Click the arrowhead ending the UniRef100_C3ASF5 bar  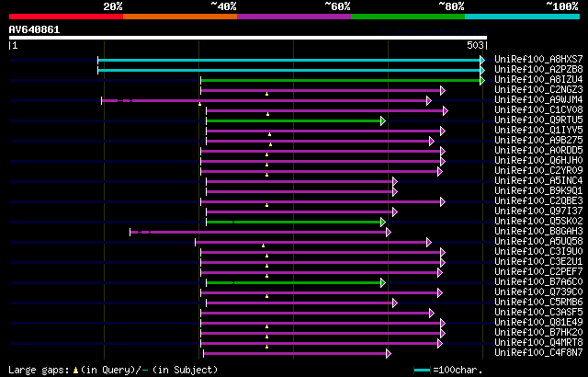(432, 314)
